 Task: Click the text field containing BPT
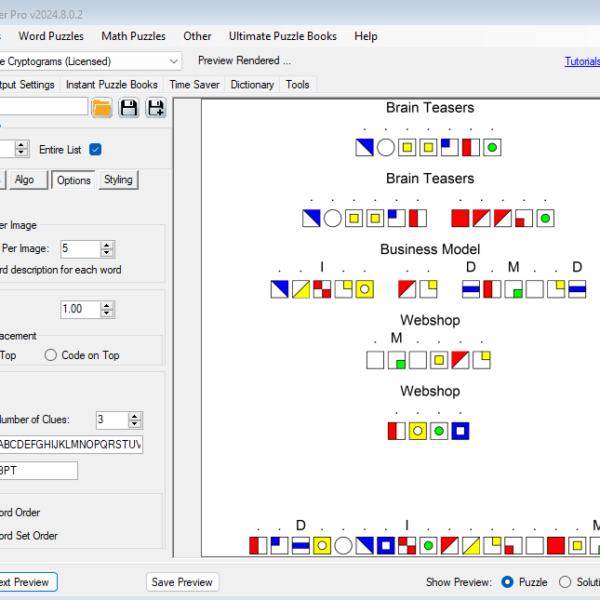tap(38, 471)
